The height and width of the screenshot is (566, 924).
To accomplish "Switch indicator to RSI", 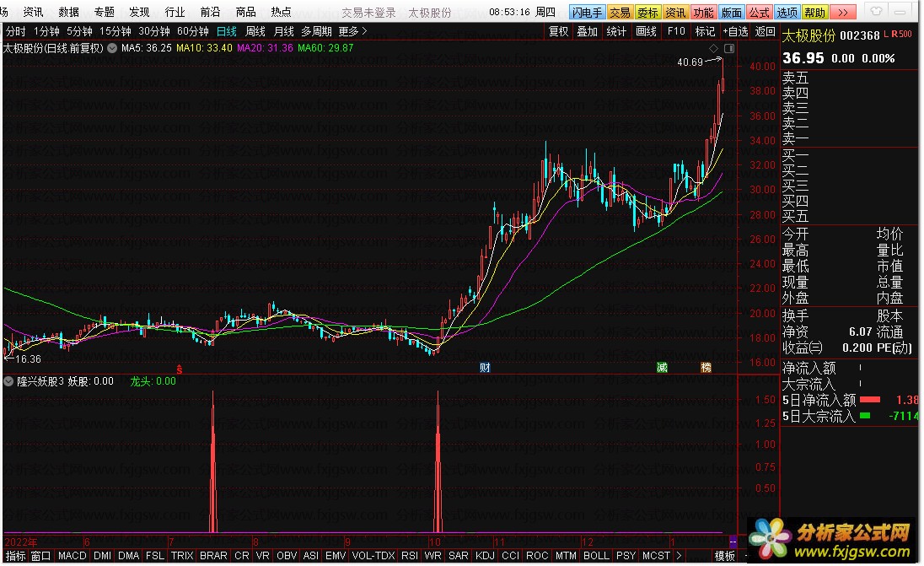I will click(x=410, y=556).
